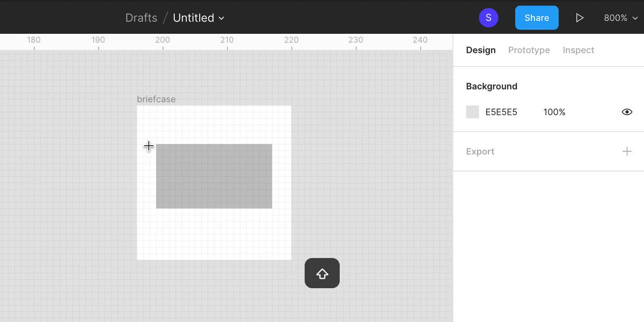Open the 800% zoom dropdown

coord(621,18)
